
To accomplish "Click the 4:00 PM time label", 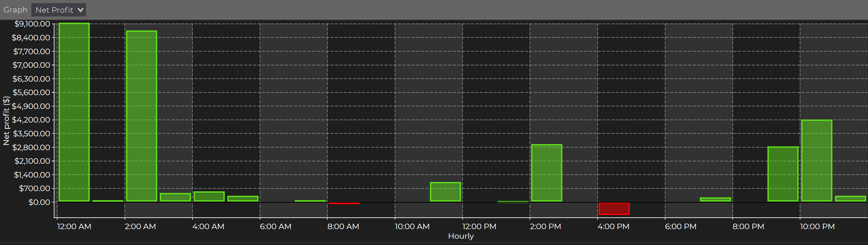I will [x=613, y=227].
